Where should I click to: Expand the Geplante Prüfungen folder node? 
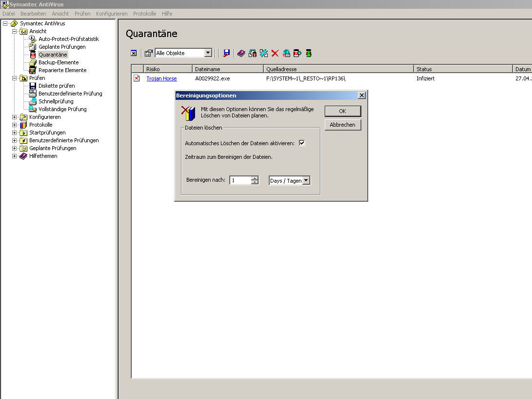[14, 148]
